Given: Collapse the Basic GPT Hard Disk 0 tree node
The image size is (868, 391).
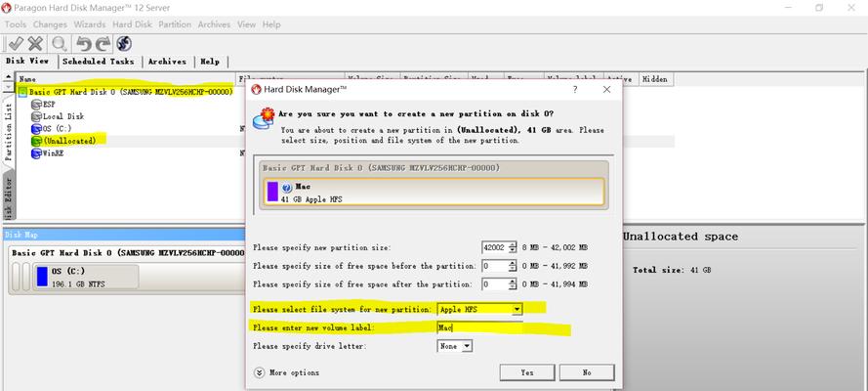Looking at the screenshot, I should (x=23, y=92).
